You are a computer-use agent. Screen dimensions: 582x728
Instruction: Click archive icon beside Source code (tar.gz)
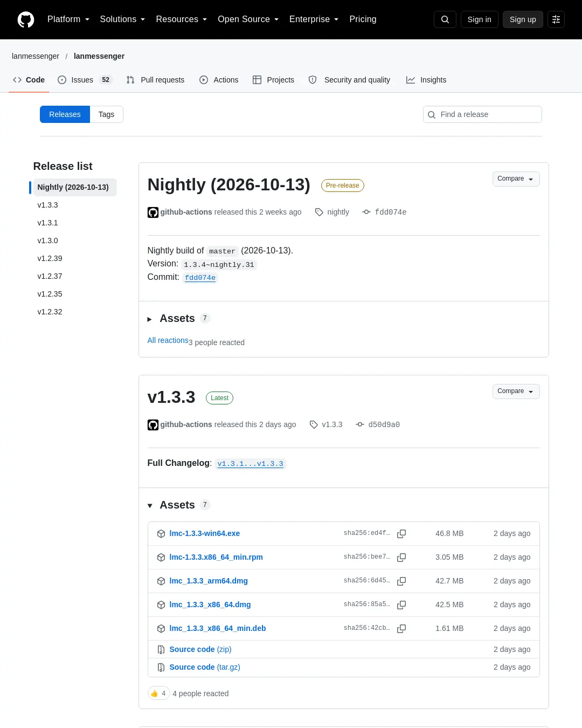[x=161, y=668]
